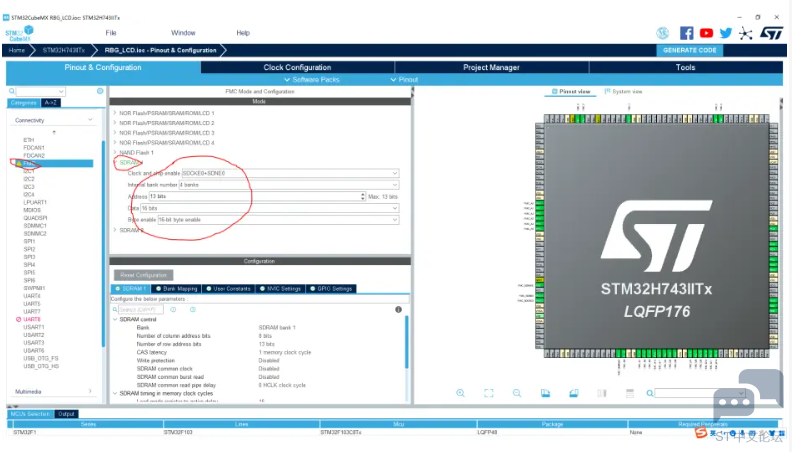Open the Bank Mapping tab

pyautogui.click(x=176, y=289)
